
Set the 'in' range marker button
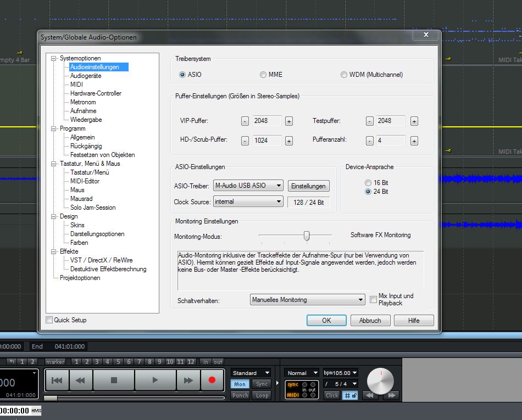[x=206, y=362]
